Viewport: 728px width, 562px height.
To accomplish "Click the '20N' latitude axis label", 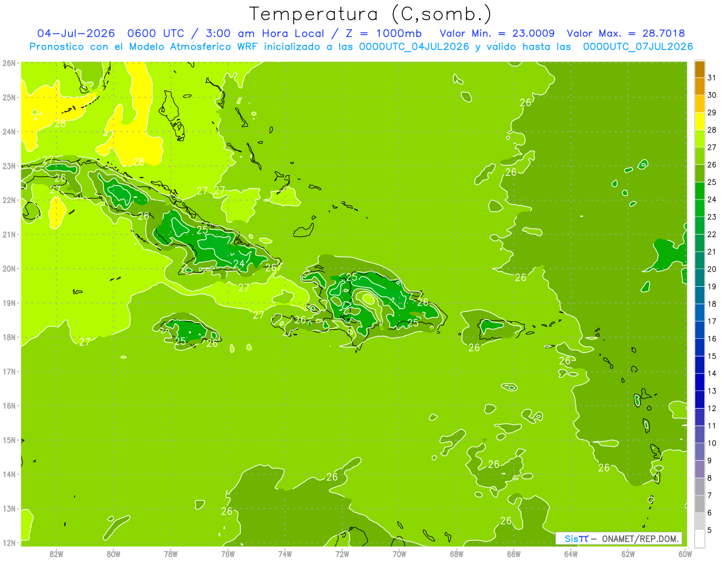I will pyautogui.click(x=9, y=269).
